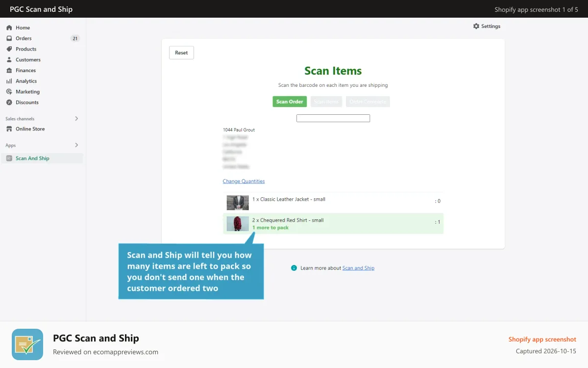
Task: Click the Customers person icon
Action: click(x=9, y=60)
